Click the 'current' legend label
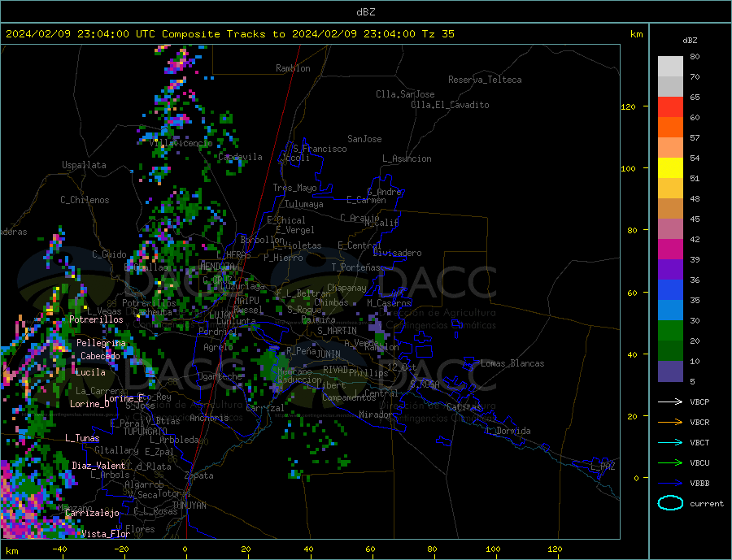The image size is (732, 560). pyautogui.click(x=707, y=504)
